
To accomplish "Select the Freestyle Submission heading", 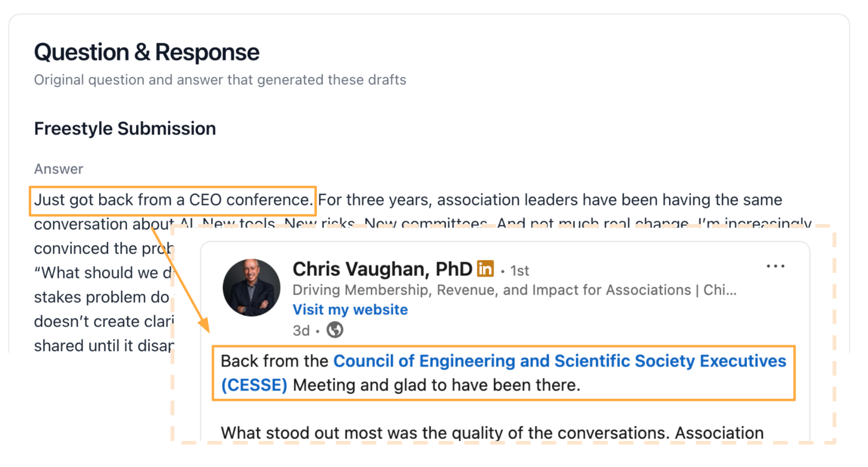I will point(125,128).
